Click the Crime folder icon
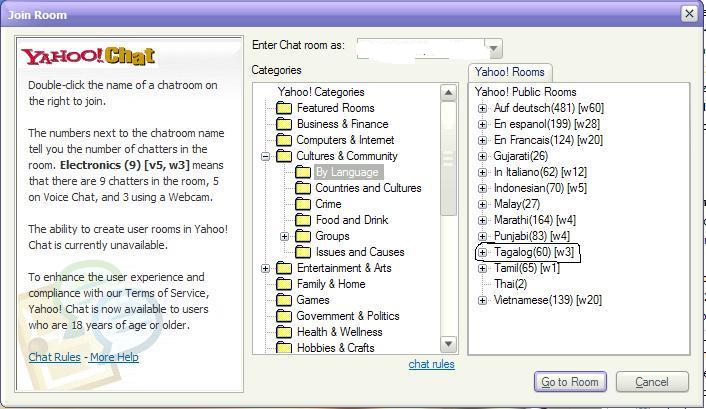This screenshot has height=409, width=706. (x=303, y=204)
